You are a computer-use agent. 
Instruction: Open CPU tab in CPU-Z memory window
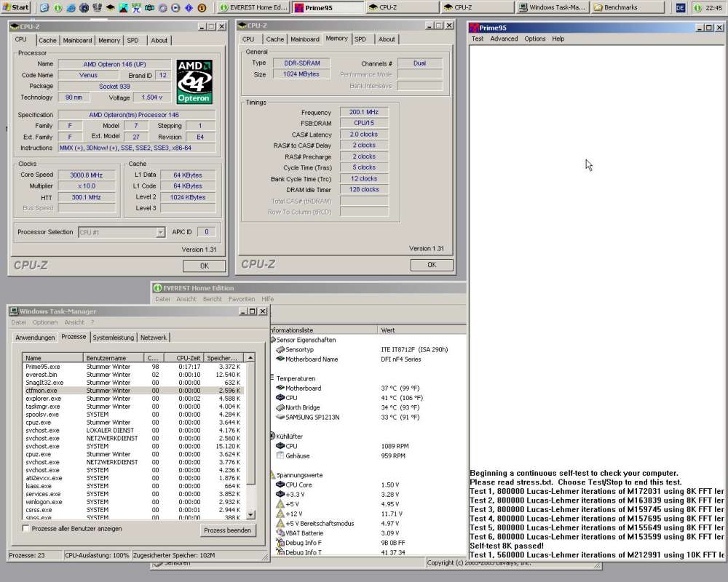click(248, 39)
